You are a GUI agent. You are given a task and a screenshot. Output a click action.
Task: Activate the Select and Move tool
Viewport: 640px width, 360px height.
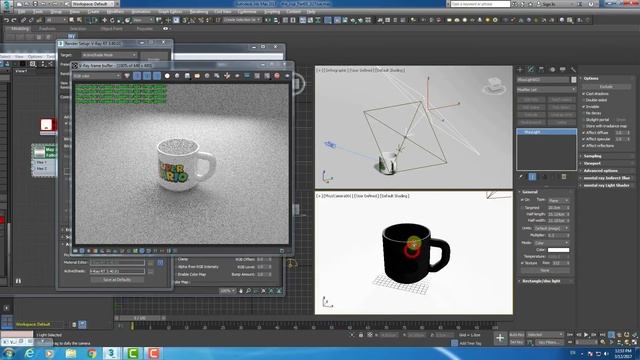click(104, 20)
